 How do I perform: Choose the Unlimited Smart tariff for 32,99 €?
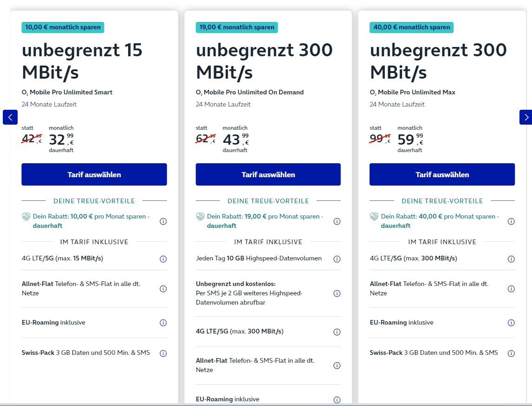(94, 174)
